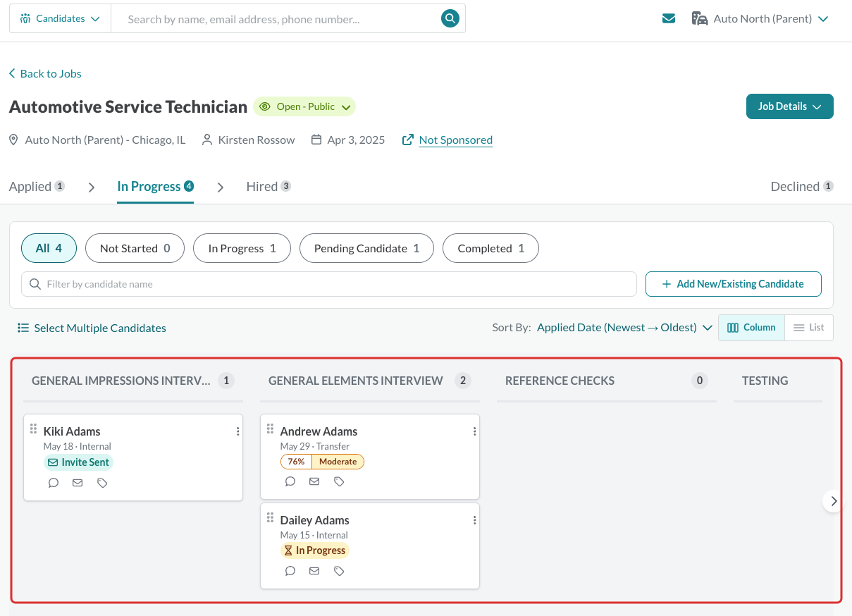
Task: Switch to List view
Action: pyautogui.click(x=809, y=328)
